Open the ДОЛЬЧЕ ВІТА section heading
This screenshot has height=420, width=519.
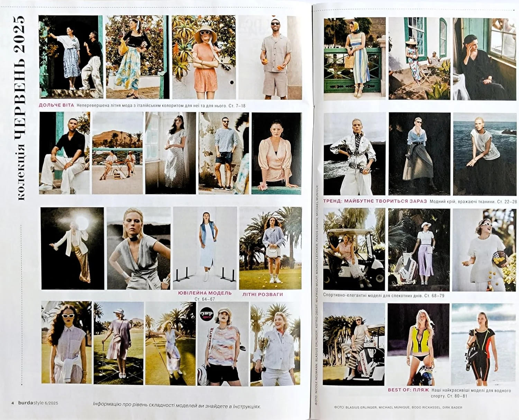56,105
